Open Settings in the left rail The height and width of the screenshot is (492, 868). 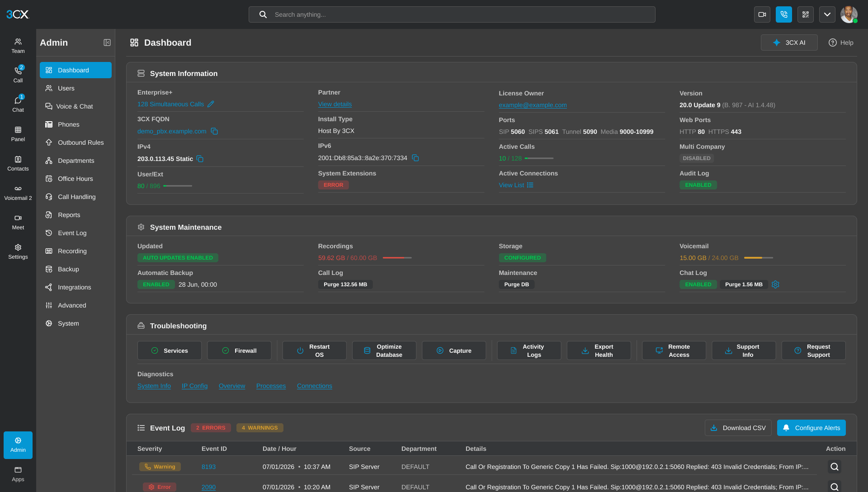(18, 251)
